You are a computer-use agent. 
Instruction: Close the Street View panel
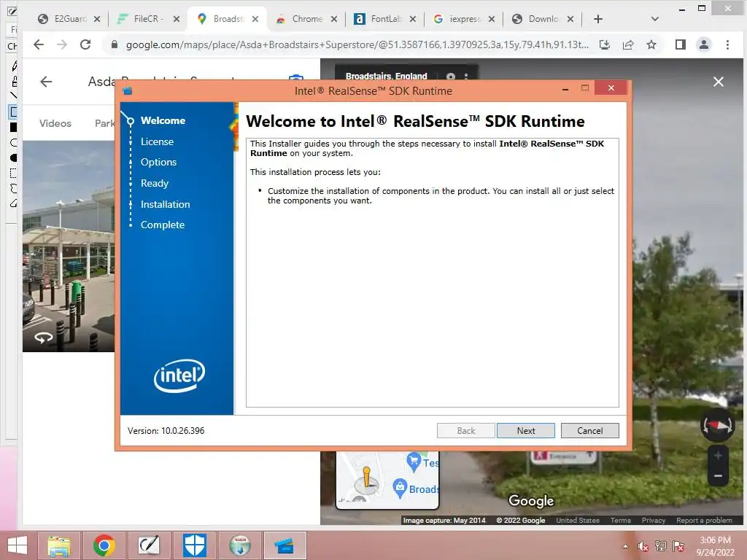click(x=718, y=82)
